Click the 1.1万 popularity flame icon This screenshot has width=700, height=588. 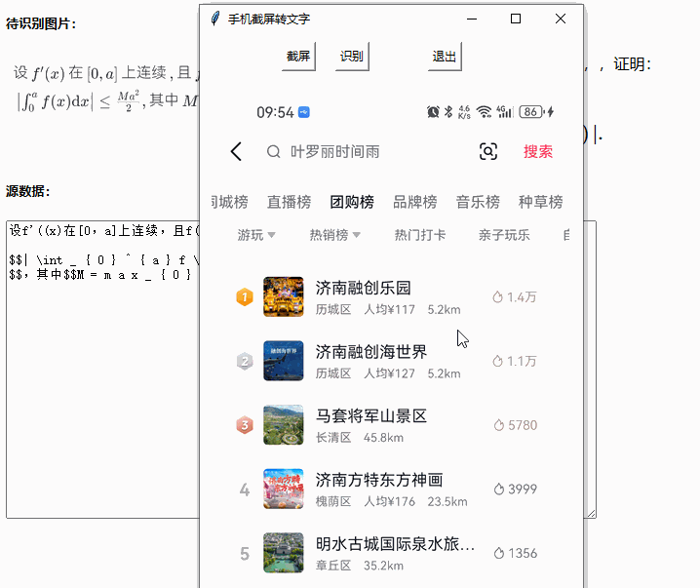point(497,361)
